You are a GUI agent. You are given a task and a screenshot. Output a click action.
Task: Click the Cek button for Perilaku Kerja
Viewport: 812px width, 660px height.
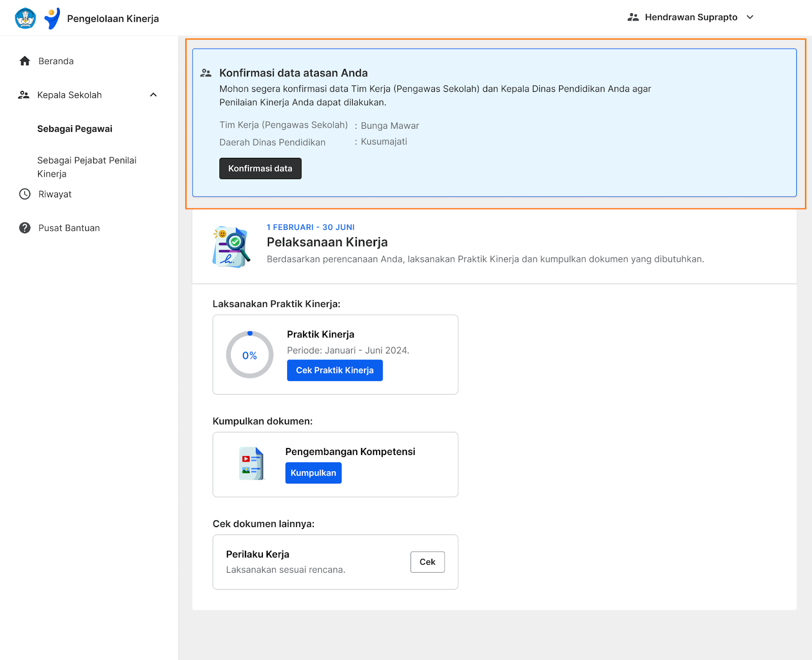coord(427,562)
